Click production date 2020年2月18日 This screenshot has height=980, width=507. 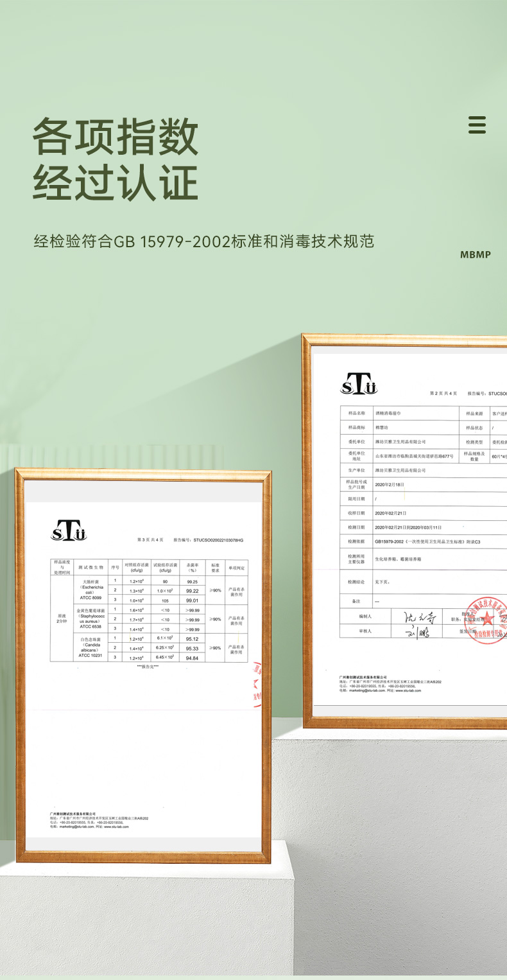coord(390,484)
